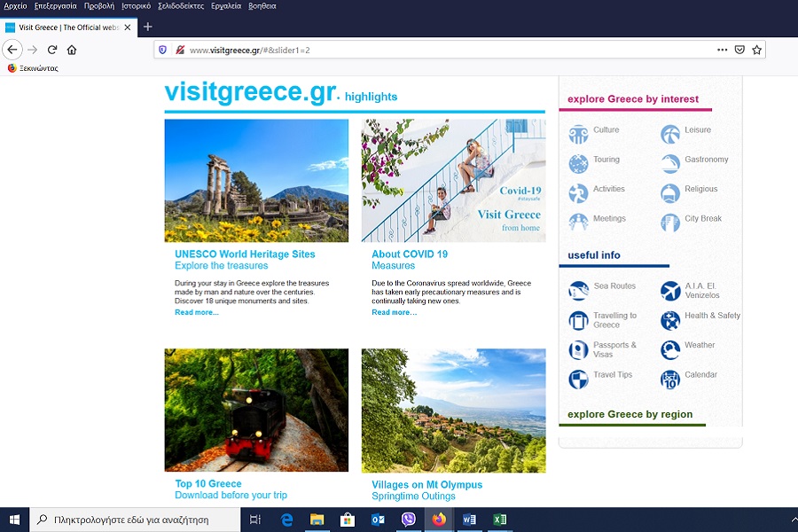
Task: Launch Microsoft Edge from taskbar
Action: coord(286,520)
